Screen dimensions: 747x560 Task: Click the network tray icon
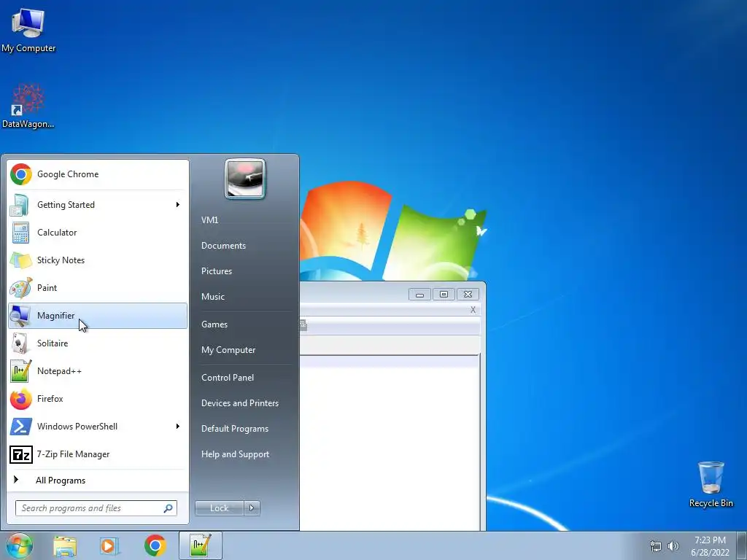coord(656,546)
